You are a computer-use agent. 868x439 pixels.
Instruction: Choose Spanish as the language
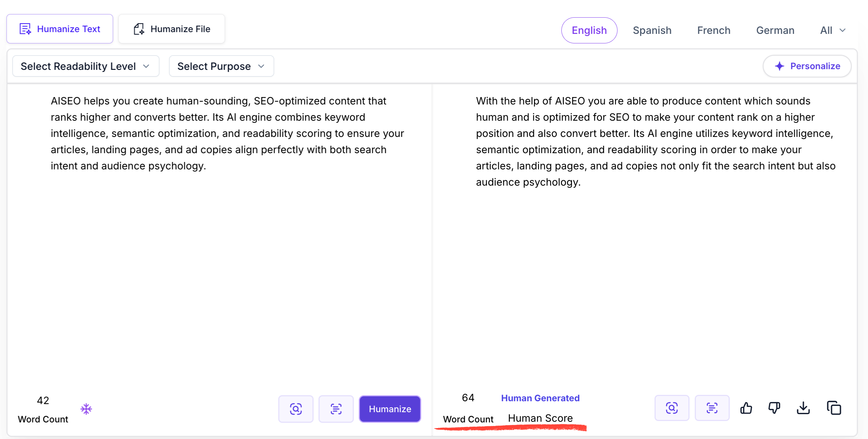point(652,30)
